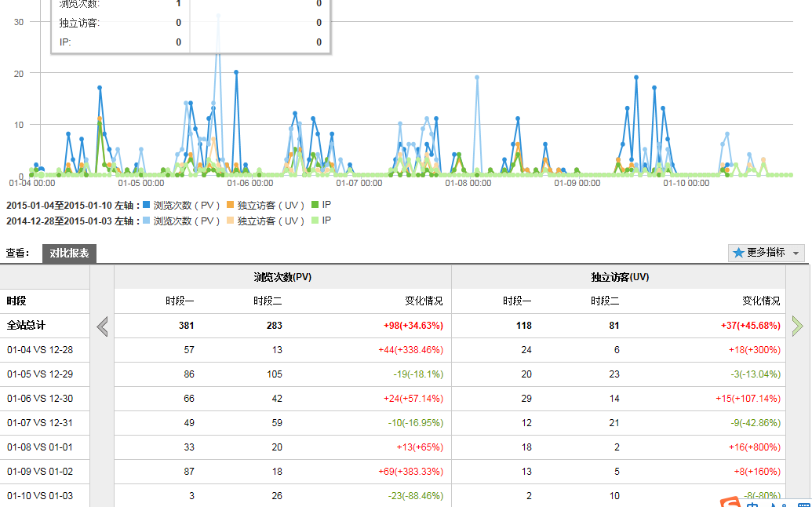The image size is (812, 507).
Task: Select the 对比报表 tab
Action: click(69, 253)
